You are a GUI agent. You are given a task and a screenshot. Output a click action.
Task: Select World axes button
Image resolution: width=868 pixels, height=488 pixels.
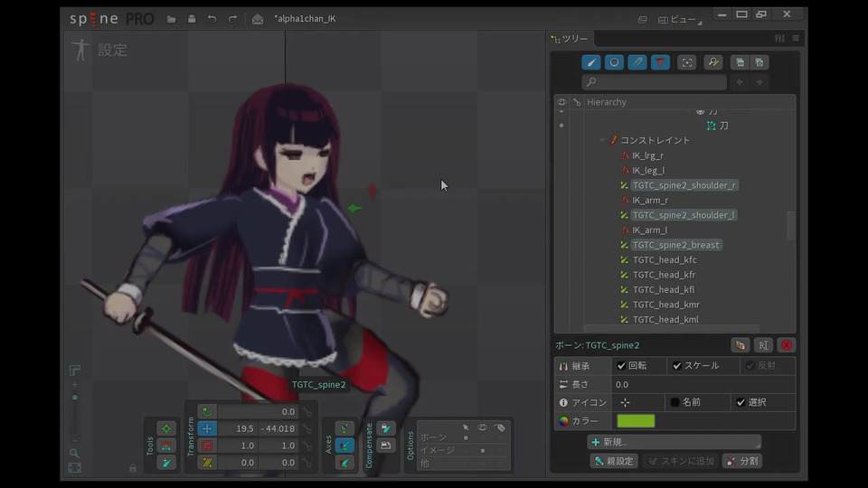pos(344,463)
